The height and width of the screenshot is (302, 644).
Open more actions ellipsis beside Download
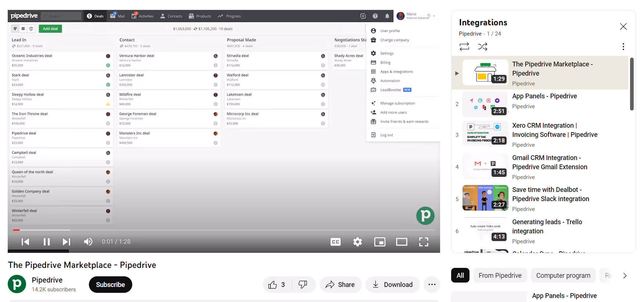pos(432,285)
